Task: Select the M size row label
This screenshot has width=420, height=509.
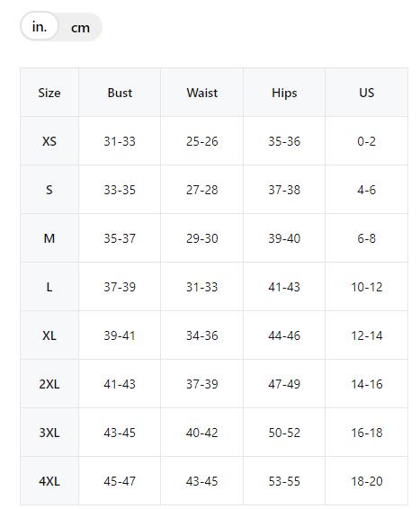Action: point(49,238)
